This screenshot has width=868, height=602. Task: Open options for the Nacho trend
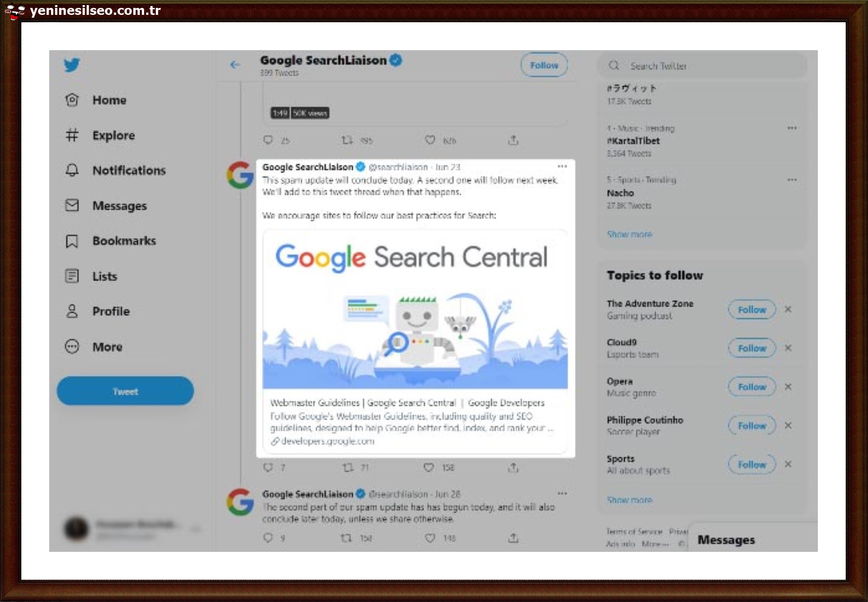[792, 180]
